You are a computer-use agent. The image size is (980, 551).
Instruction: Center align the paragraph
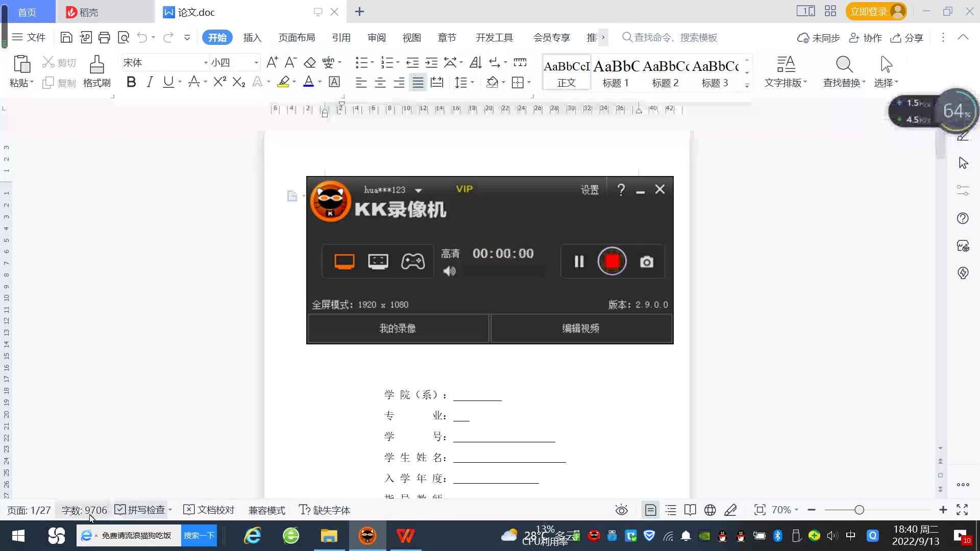[x=380, y=82]
